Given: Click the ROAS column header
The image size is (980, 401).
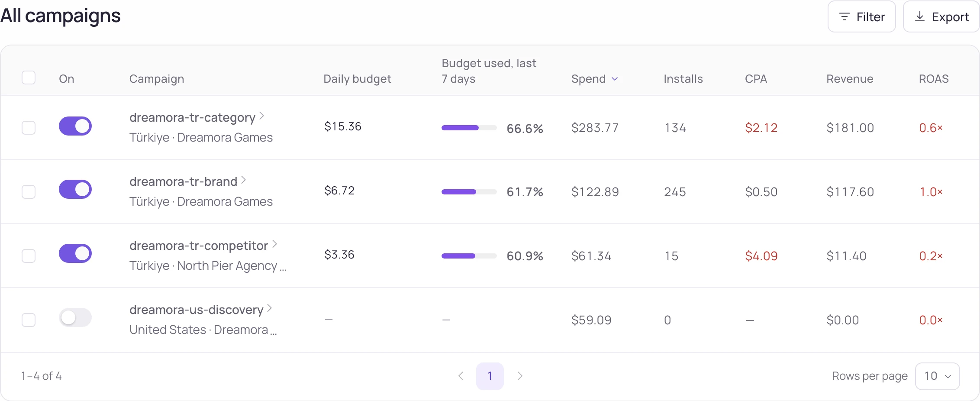Looking at the screenshot, I should pyautogui.click(x=934, y=79).
